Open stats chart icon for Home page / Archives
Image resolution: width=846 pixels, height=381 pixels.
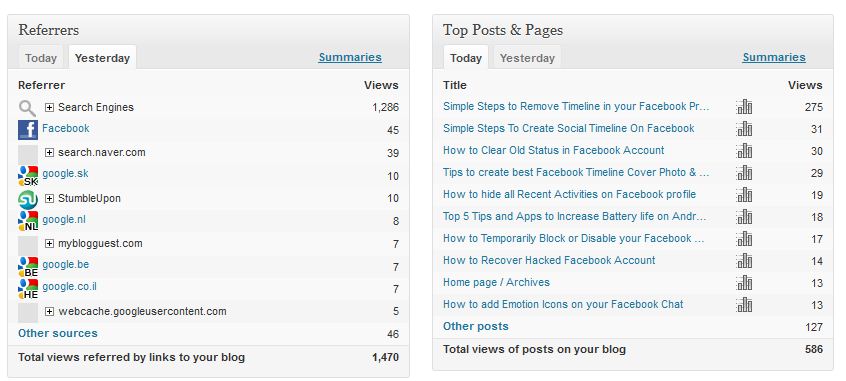click(744, 283)
